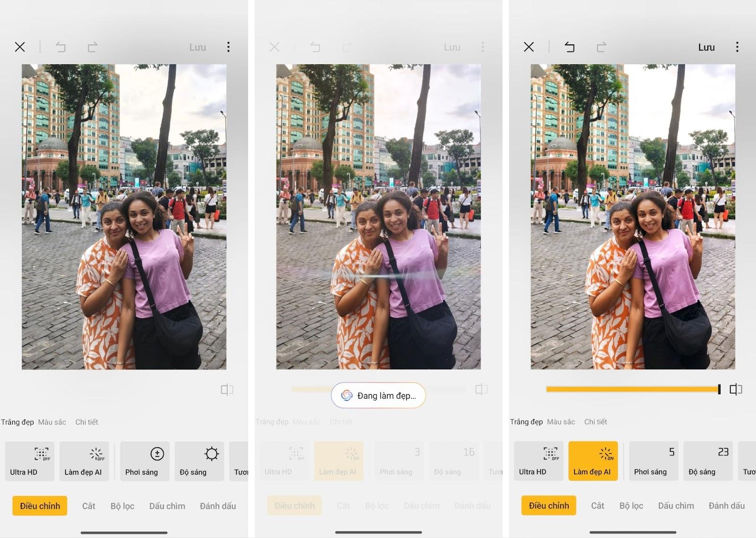
Task: Open Phơi sáng tile with the ± icon
Action: click(x=145, y=461)
